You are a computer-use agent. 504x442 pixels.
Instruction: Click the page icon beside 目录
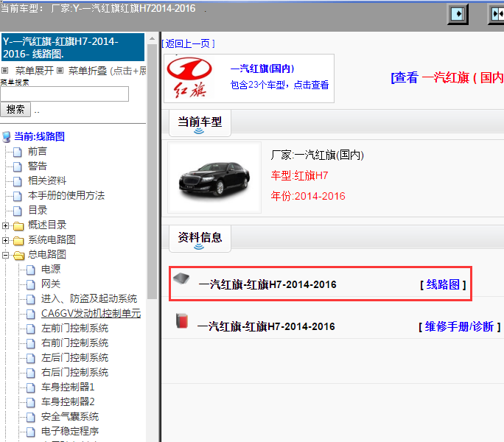point(18,211)
